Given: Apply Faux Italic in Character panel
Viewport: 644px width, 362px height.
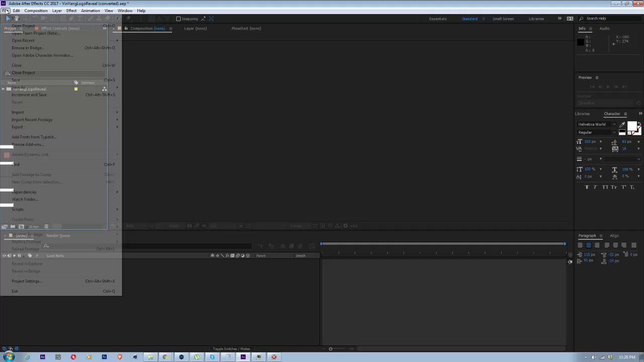Looking at the screenshot, I should click(x=595, y=187).
